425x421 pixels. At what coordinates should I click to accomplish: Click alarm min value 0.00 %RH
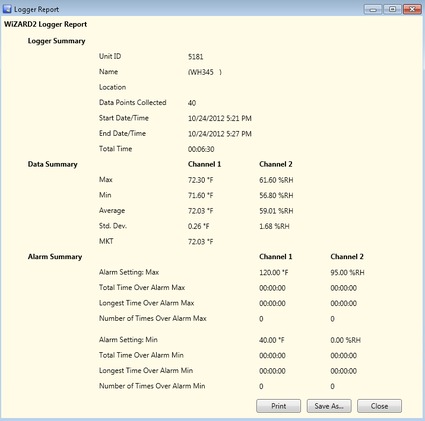(345, 340)
